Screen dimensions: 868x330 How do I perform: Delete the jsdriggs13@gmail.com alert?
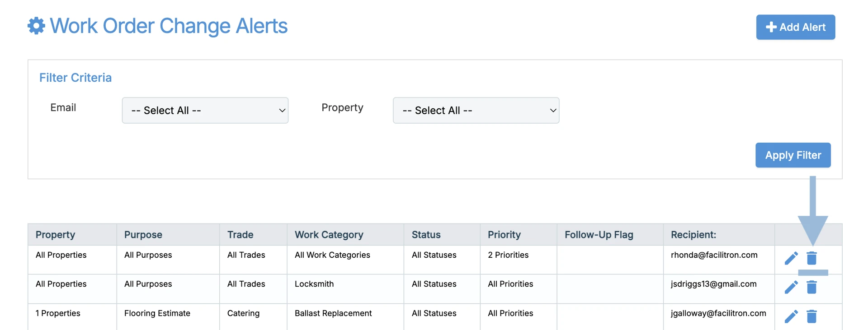812,287
